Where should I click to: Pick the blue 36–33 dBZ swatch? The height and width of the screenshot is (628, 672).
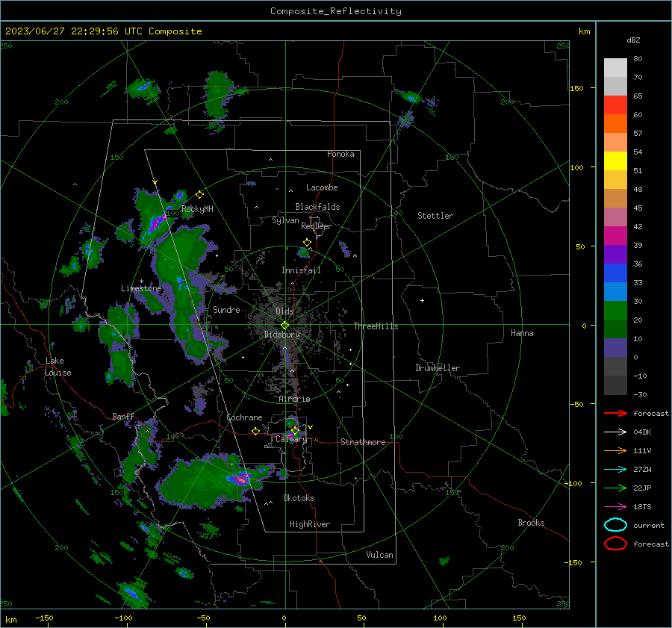tap(615, 273)
